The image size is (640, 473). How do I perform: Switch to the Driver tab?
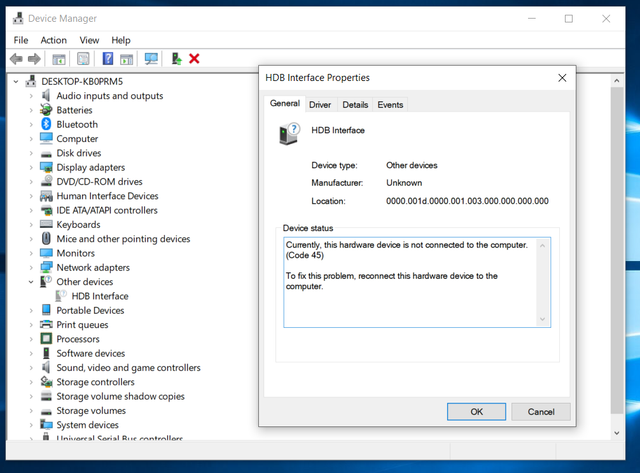[320, 105]
